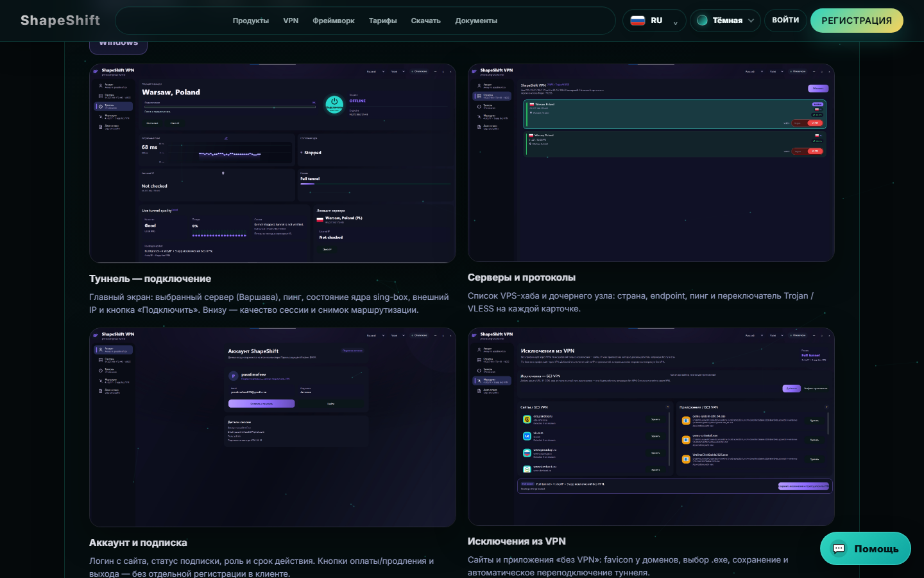Click the second Warsaw Poland server card
The height and width of the screenshot is (578, 924).
(675, 144)
